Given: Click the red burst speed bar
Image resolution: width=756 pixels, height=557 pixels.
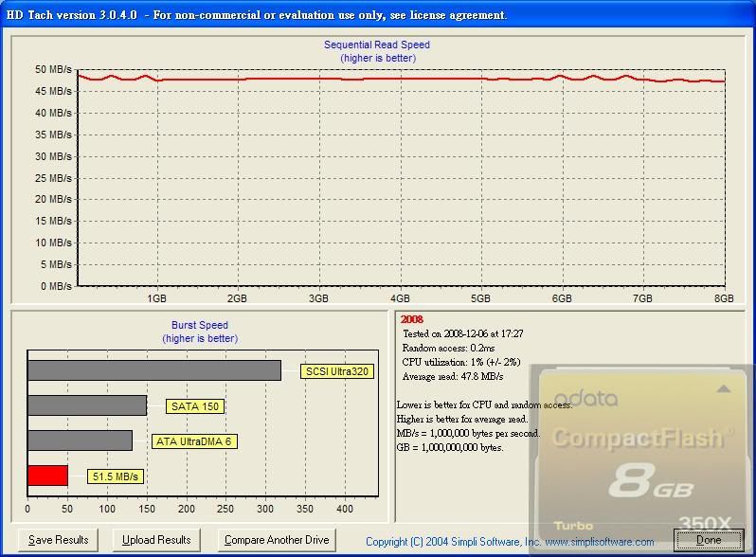Looking at the screenshot, I should pyautogui.click(x=47, y=476).
